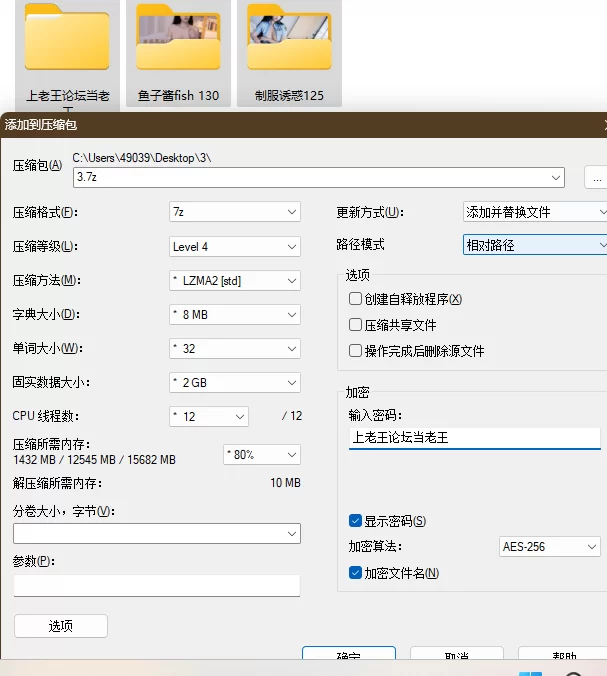Screen dimensions: 607x676
Task: Click the browse "..." button
Action: coord(596,177)
